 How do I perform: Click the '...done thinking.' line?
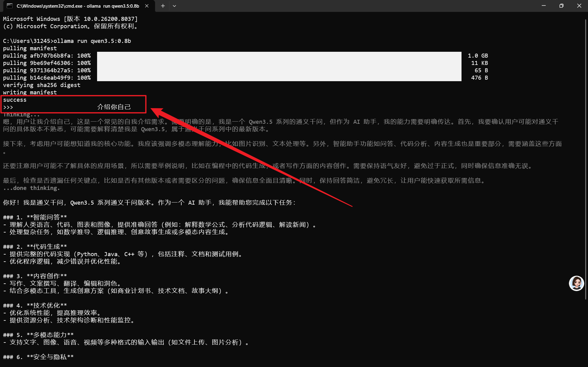pyautogui.click(x=32, y=188)
